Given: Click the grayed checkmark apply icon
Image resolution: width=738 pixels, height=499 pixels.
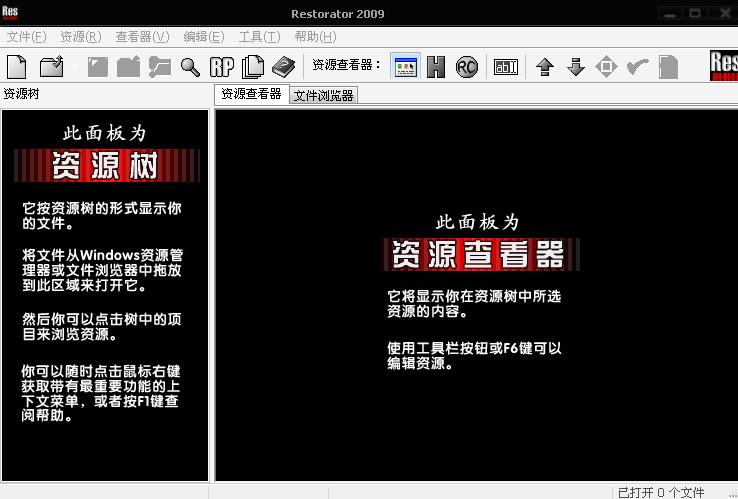Looking at the screenshot, I should (638, 67).
